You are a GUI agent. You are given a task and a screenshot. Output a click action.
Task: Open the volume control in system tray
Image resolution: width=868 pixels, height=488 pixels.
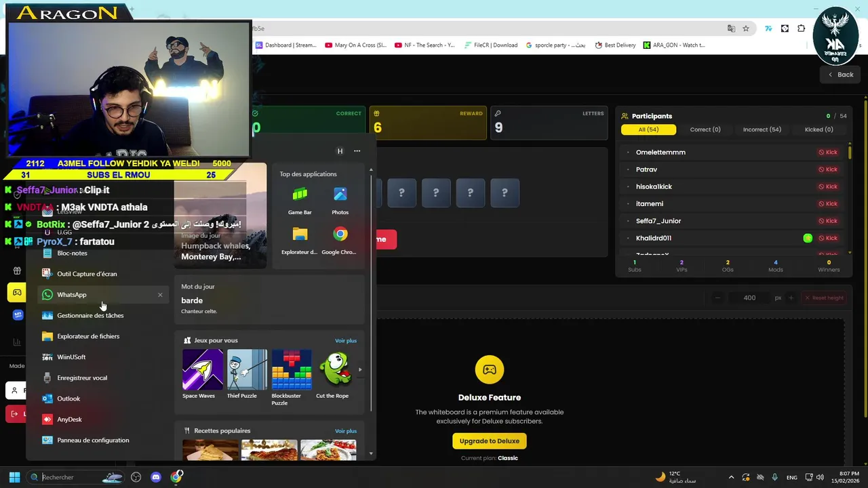tap(820, 477)
